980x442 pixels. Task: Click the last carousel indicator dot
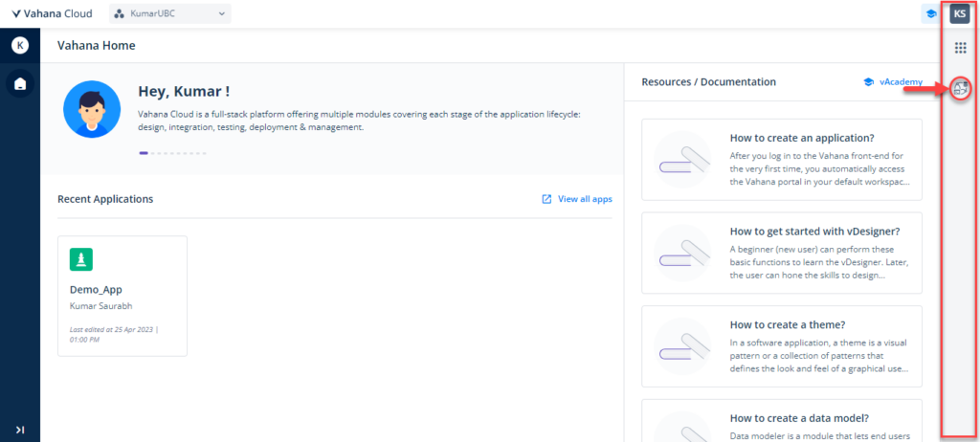[x=204, y=153]
